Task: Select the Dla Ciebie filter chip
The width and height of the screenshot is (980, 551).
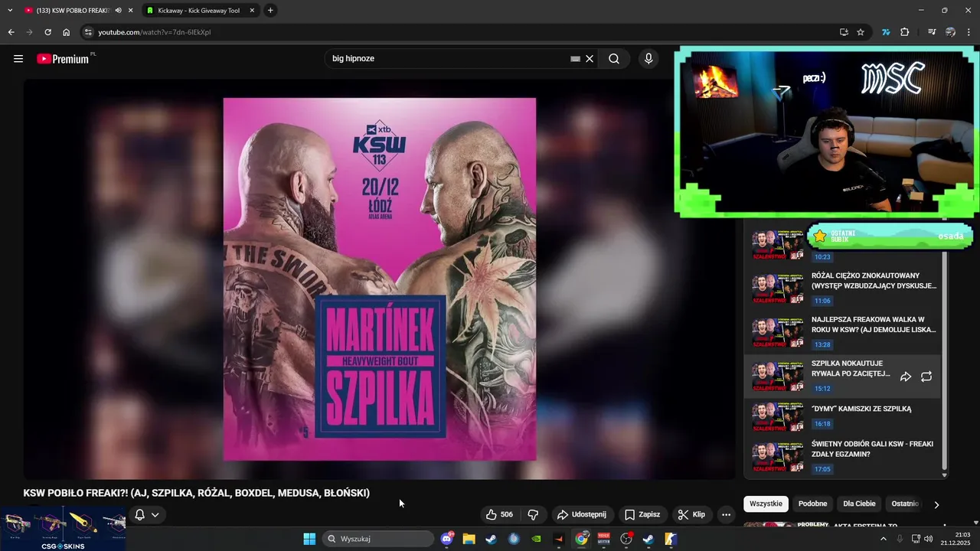Action: click(859, 504)
